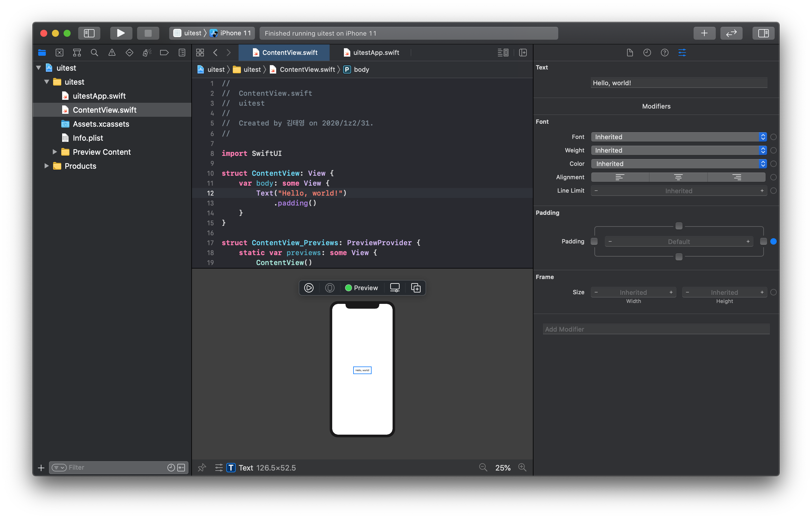The width and height of the screenshot is (812, 519).
Task: Expand the Preview Content folder
Action: (55, 152)
